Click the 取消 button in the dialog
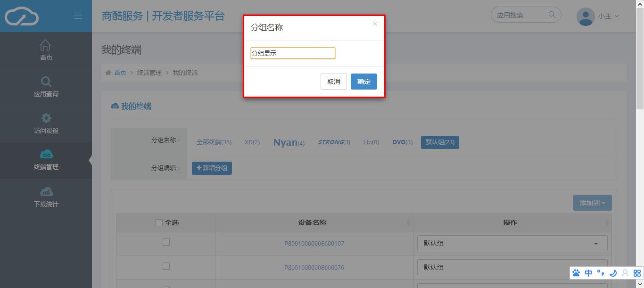644x288 pixels. 334,82
